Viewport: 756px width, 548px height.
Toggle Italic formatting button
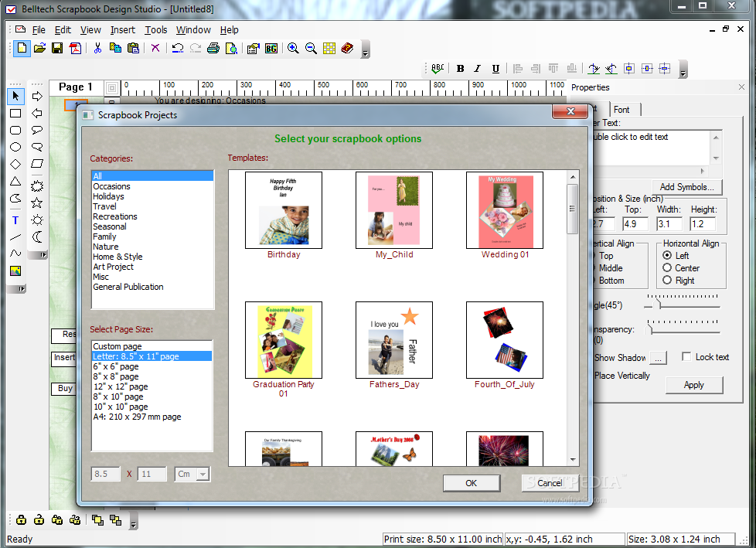[477, 69]
